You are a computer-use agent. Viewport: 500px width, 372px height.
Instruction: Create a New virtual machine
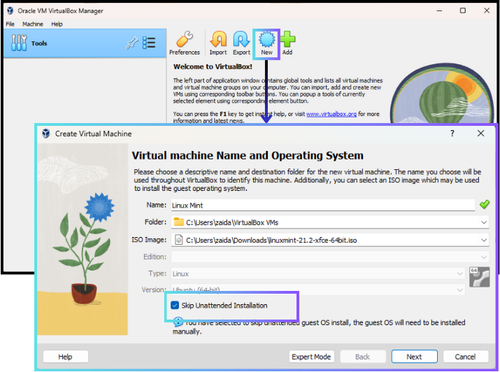tap(267, 44)
